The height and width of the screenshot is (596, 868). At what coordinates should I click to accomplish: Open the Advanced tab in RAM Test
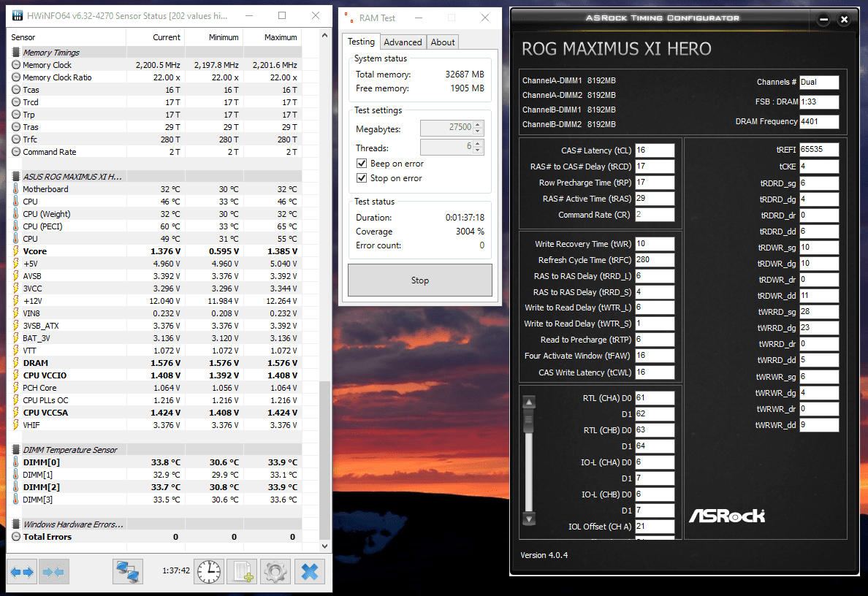pyautogui.click(x=403, y=42)
